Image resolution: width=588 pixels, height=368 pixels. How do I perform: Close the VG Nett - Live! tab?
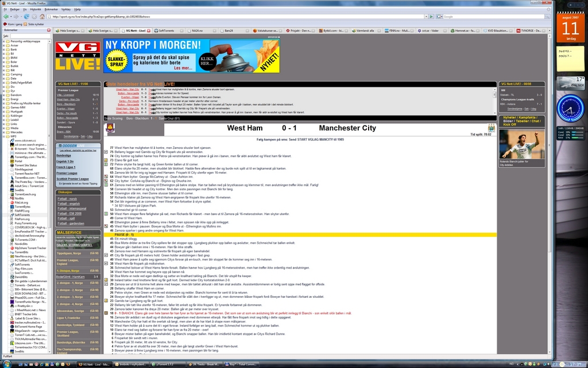point(149,30)
